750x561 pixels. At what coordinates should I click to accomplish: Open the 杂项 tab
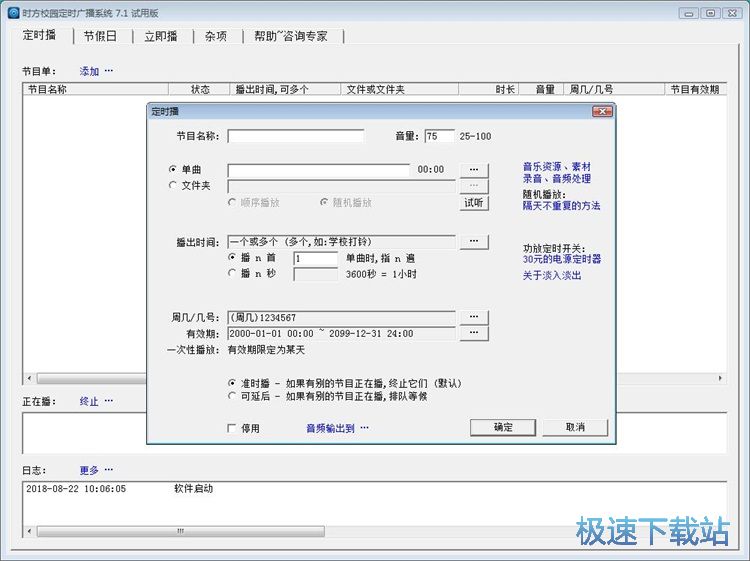point(216,36)
